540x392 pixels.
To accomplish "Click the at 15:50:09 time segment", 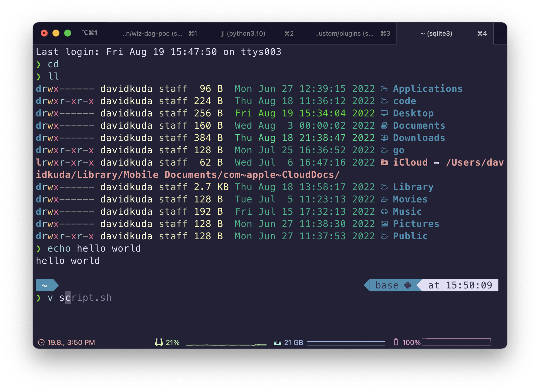I will [x=460, y=285].
